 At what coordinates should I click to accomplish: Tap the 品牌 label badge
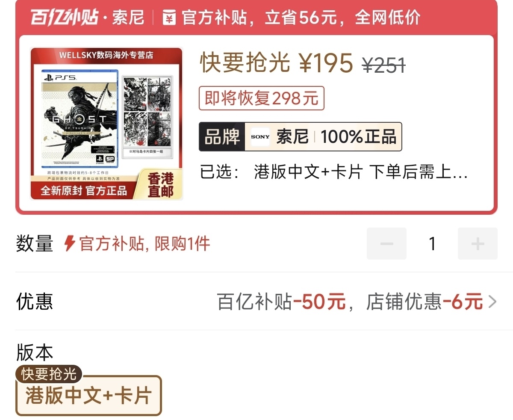coord(222,137)
